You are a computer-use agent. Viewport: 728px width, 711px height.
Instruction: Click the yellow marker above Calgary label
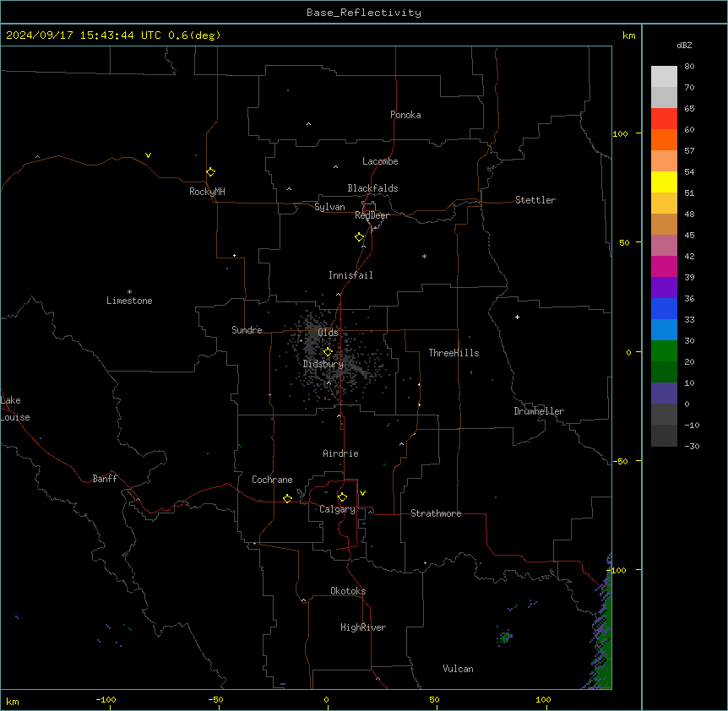click(x=342, y=497)
